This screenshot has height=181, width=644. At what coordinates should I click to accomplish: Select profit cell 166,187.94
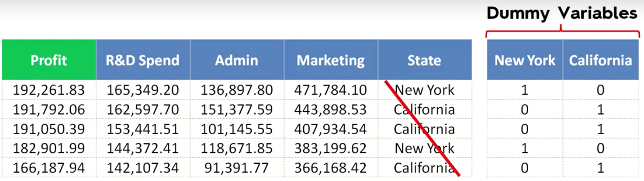[49, 168]
